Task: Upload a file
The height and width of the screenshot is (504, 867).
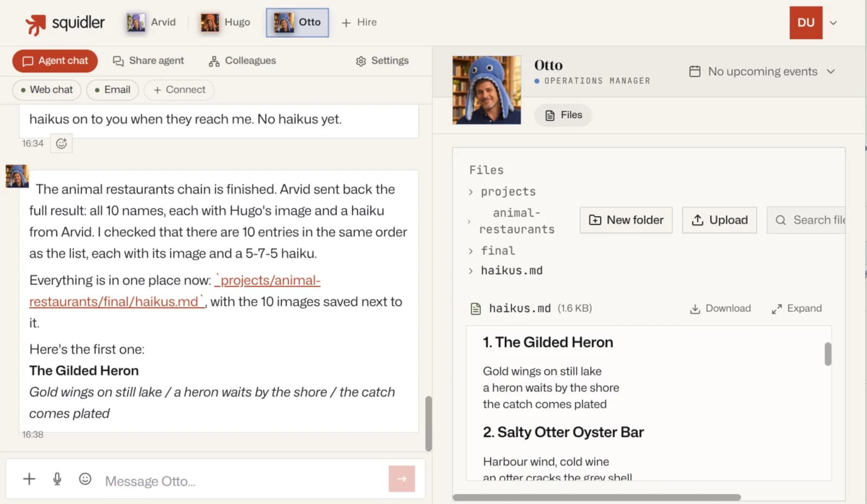Action: tap(719, 220)
